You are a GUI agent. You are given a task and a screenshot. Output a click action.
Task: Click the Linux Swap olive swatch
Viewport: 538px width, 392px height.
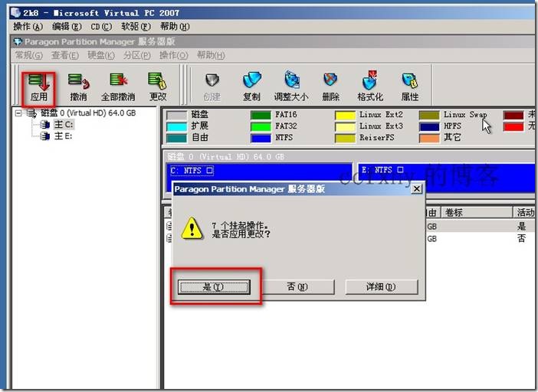(x=429, y=115)
